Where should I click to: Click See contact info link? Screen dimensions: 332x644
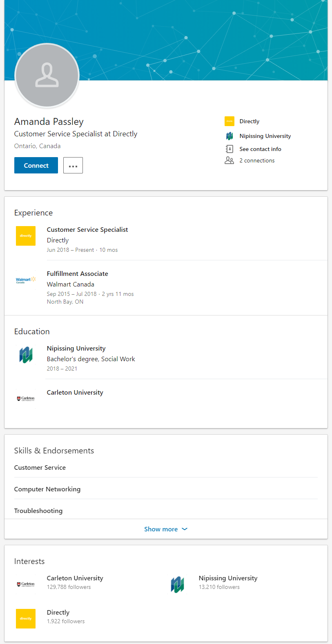point(261,149)
